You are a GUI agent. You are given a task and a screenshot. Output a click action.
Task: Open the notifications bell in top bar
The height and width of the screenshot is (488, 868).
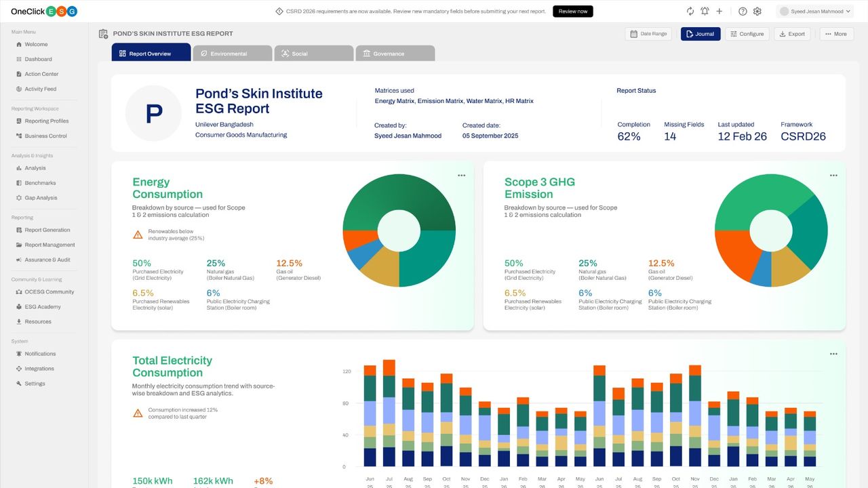coord(705,12)
